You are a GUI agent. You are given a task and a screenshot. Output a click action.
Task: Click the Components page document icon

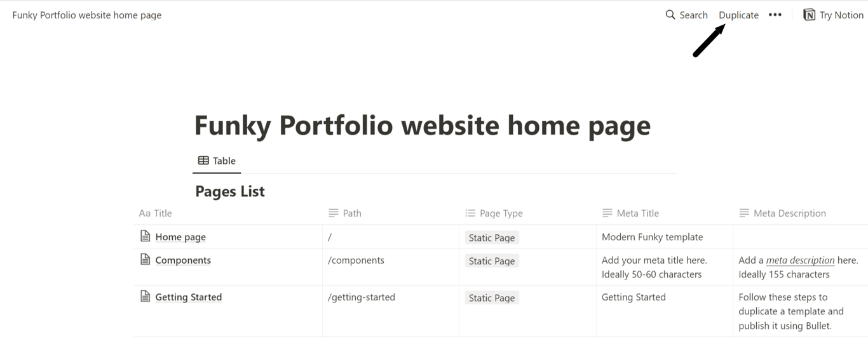coord(146,259)
